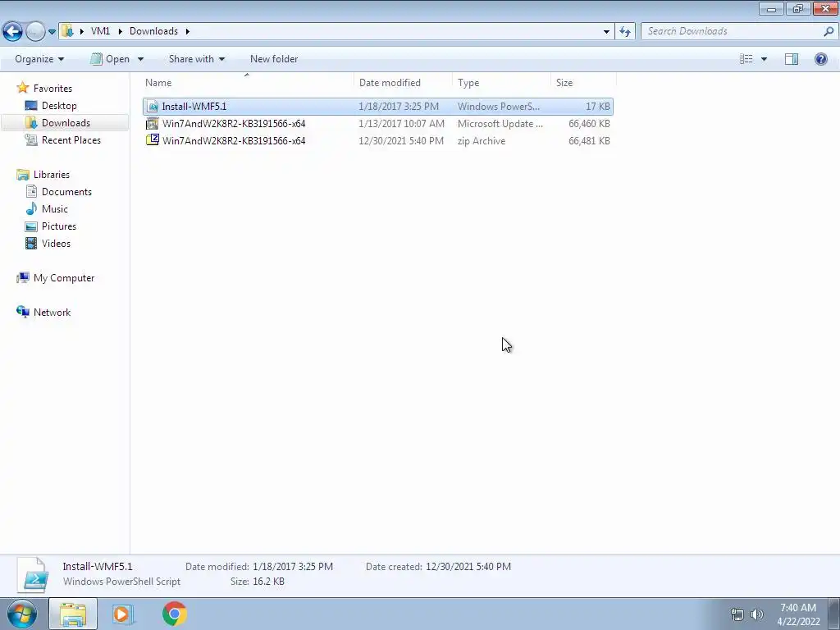The height and width of the screenshot is (630, 840).
Task: Select the Install-WMF5.1 PowerShell script icon
Action: click(153, 107)
